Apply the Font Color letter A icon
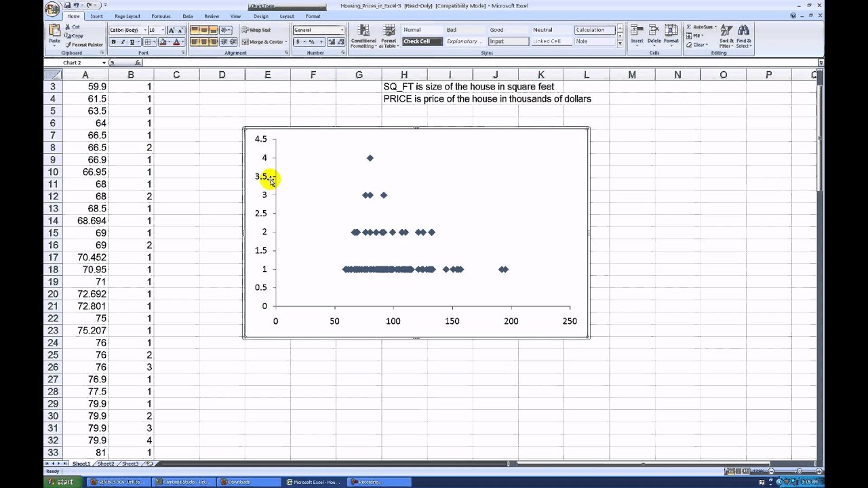Viewport: 868px width, 488px height. (x=176, y=42)
